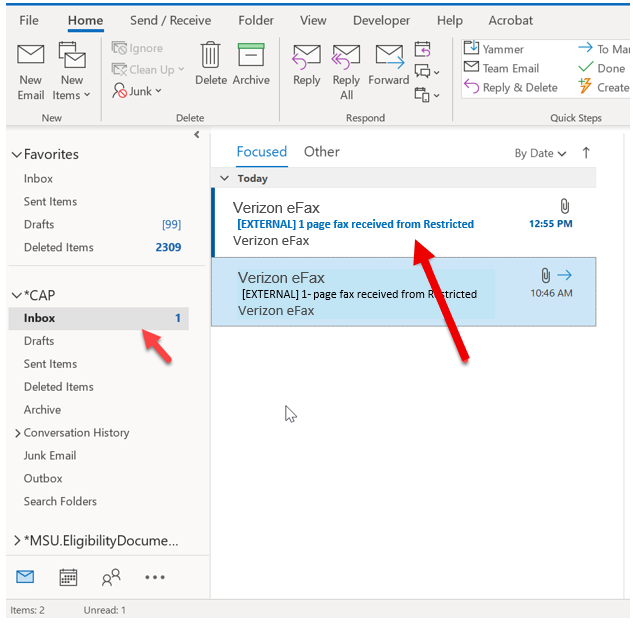Run the Yammer quick step
The image size is (633, 630).
coord(493,49)
